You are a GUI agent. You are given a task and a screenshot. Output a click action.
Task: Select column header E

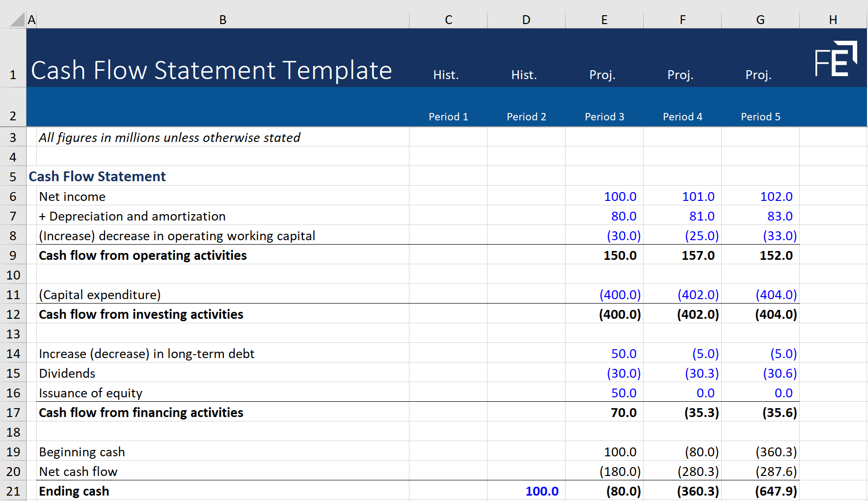(604, 20)
